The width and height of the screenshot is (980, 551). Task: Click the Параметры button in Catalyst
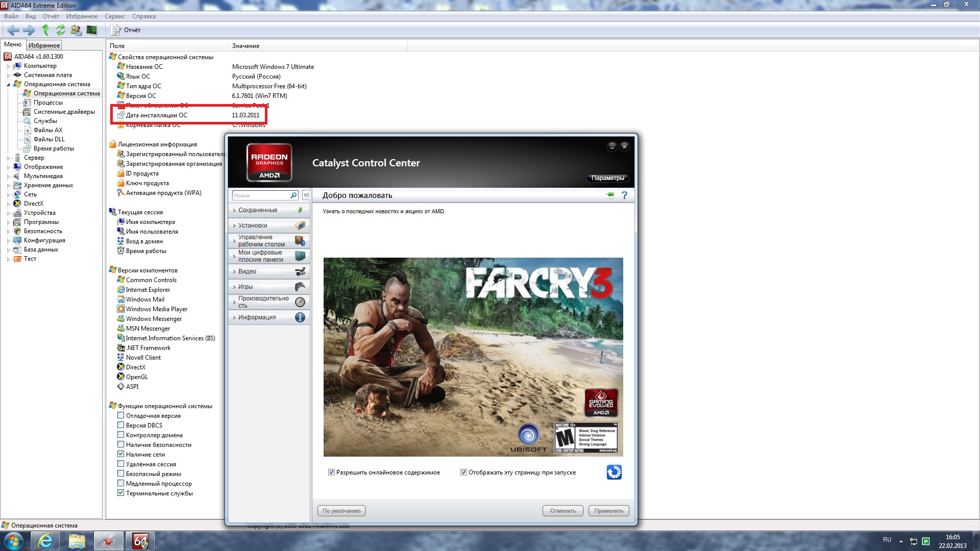tap(607, 178)
